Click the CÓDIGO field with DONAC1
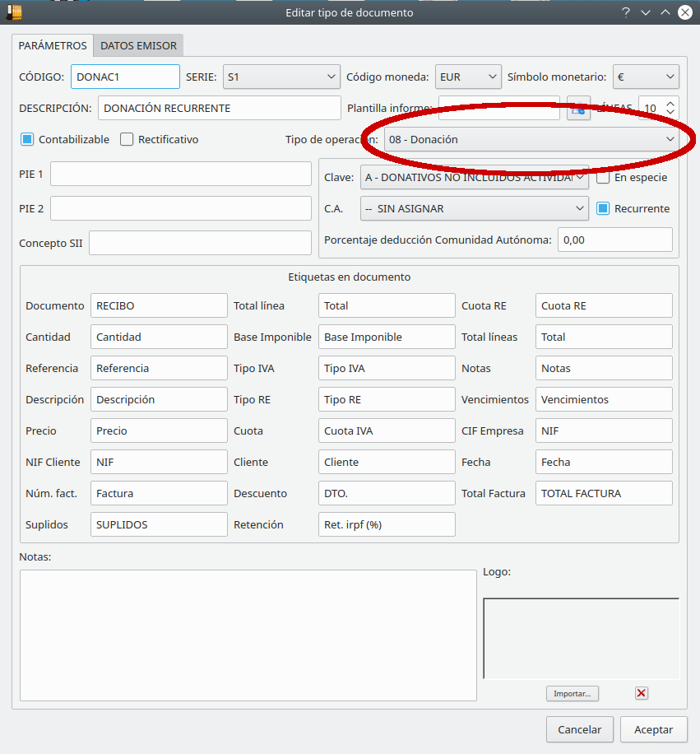 tap(125, 77)
